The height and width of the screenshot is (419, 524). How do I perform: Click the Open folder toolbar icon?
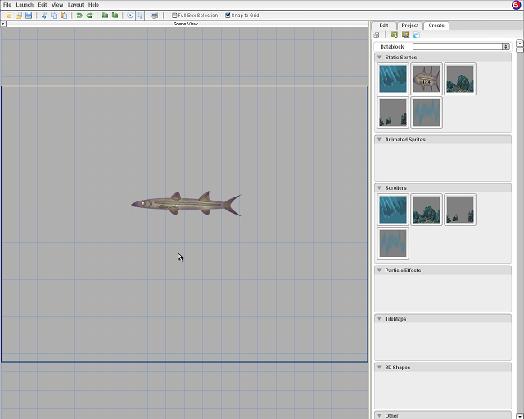coord(19,16)
